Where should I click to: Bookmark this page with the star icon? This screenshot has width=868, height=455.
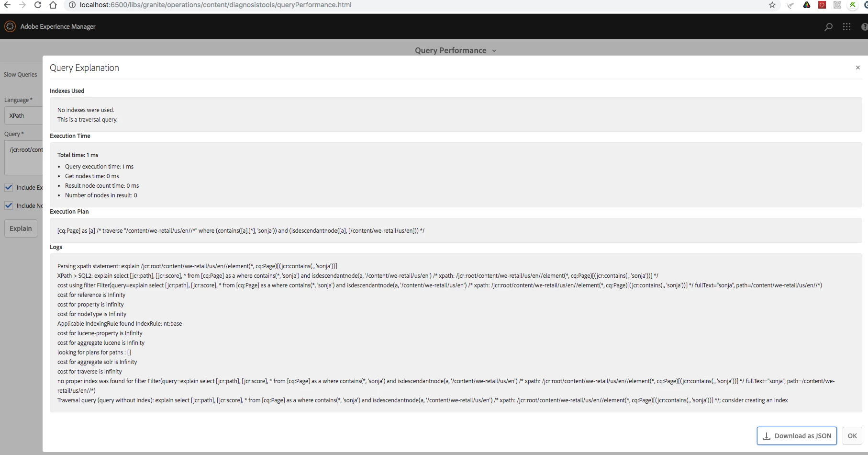click(772, 5)
